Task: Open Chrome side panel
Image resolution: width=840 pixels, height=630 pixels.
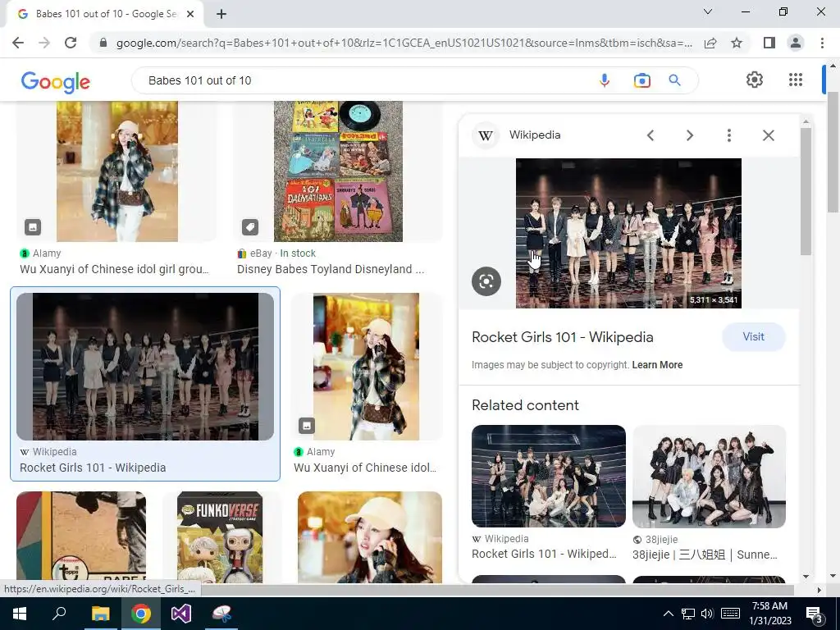Action: (769, 43)
